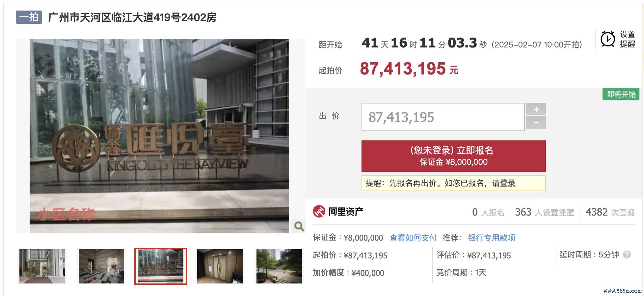Click the 一拍 auction round badge
Image resolution: width=644 pixels, height=296 pixels.
click(29, 17)
